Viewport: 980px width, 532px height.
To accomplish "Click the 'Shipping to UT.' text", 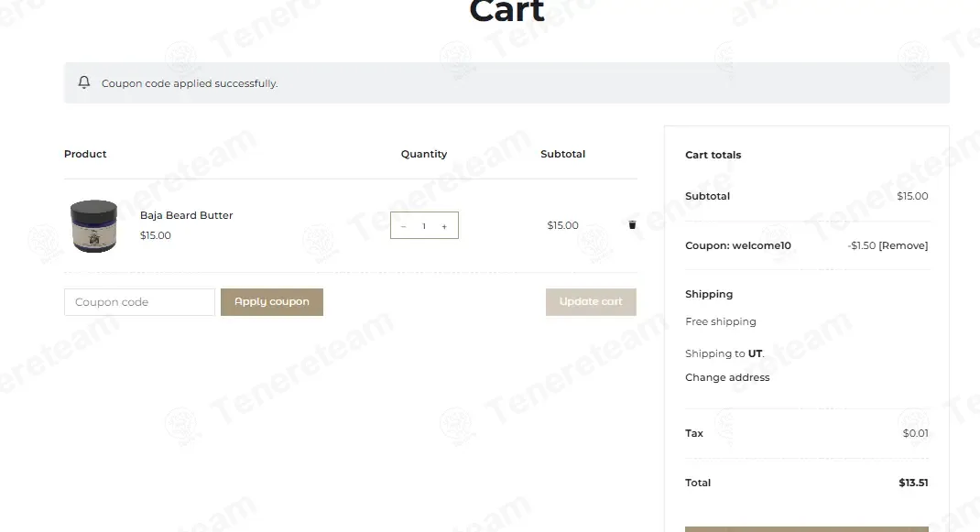I will (x=724, y=353).
